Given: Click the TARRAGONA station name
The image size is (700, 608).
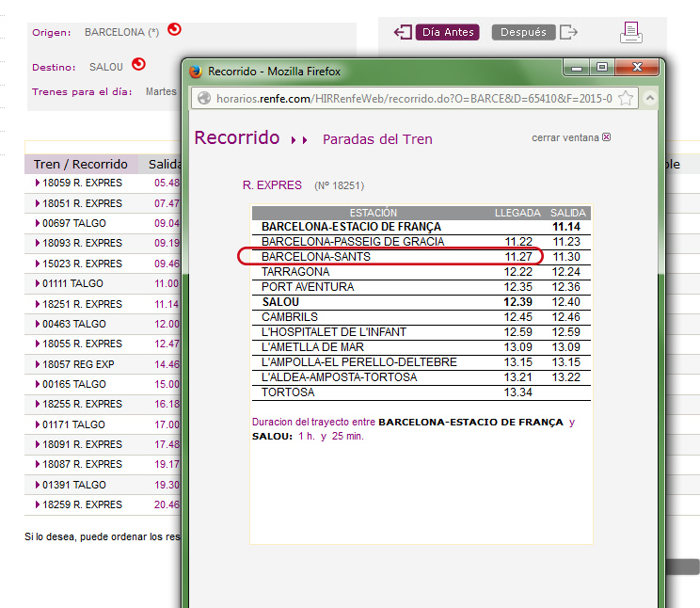Looking at the screenshot, I should tap(295, 272).
